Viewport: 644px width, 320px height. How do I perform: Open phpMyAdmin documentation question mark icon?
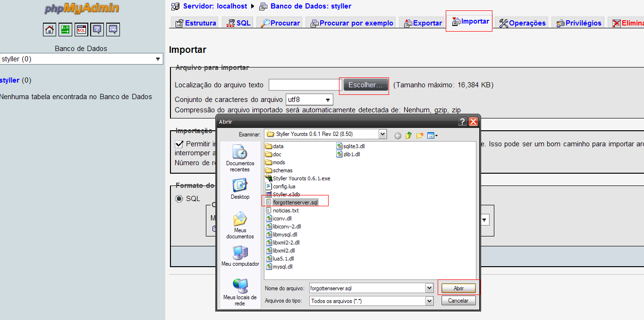97,30
